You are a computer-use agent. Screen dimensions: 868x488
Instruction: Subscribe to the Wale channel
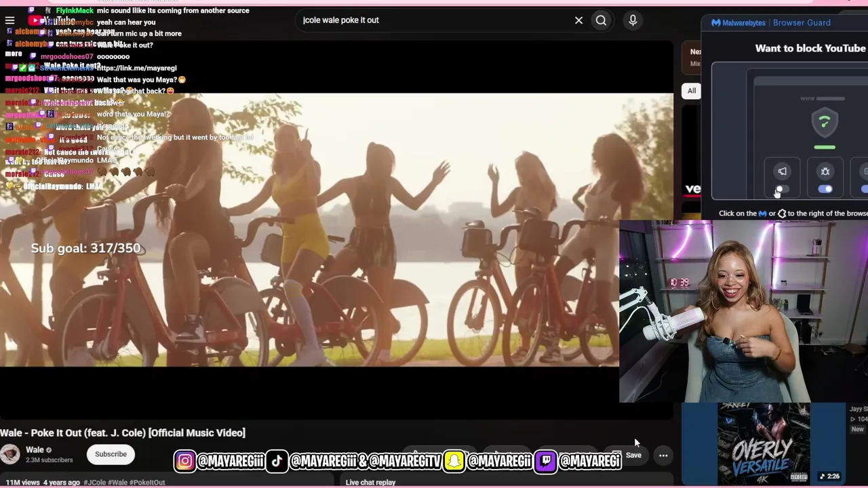[111, 454]
